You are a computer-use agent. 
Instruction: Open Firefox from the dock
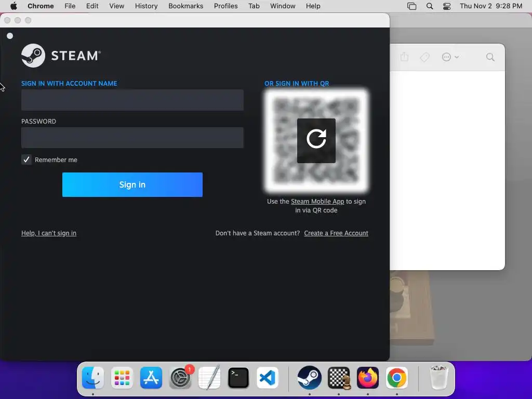pyautogui.click(x=368, y=378)
